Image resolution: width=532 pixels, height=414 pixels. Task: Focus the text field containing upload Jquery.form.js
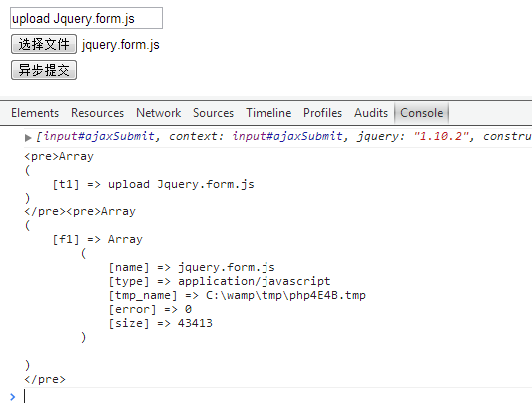click(x=86, y=18)
